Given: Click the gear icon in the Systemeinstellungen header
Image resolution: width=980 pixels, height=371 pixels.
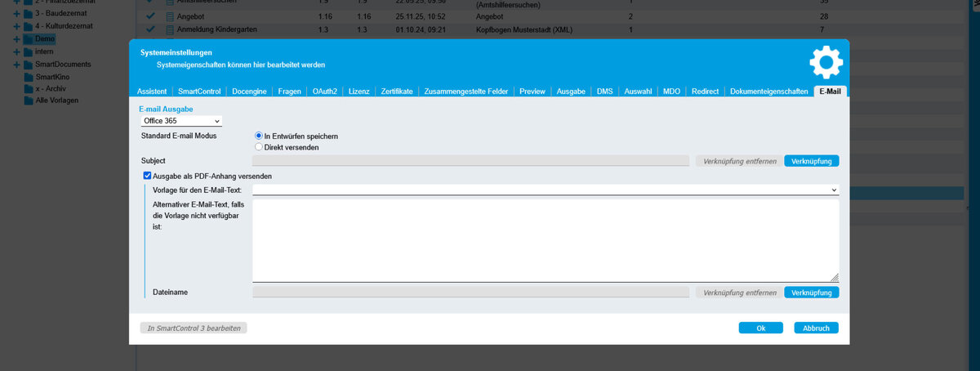Looking at the screenshot, I should point(825,64).
